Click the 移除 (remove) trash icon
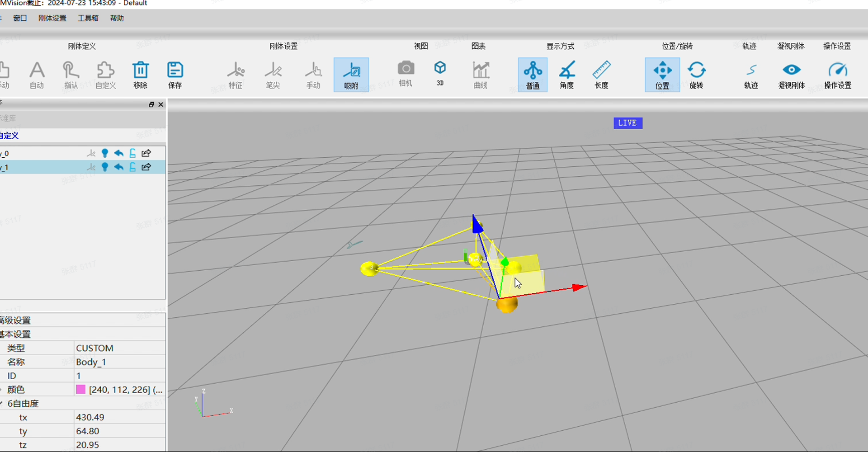 [x=140, y=75]
